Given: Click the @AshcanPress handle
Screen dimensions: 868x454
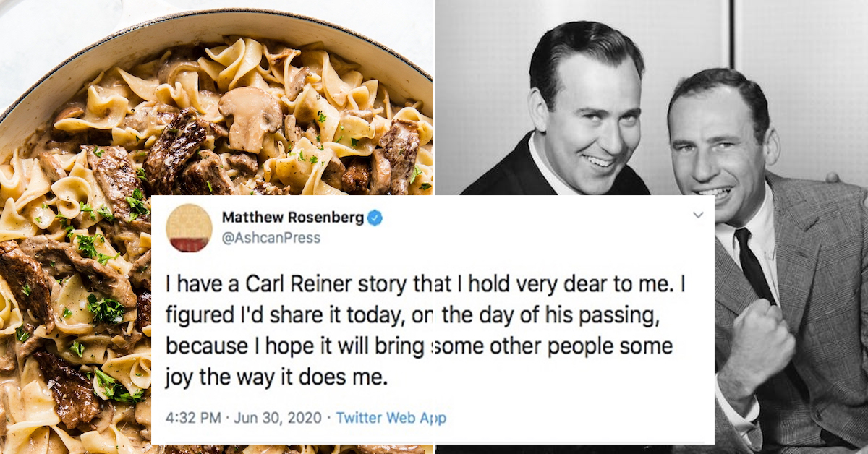Looking at the screenshot, I should tap(271, 238).
